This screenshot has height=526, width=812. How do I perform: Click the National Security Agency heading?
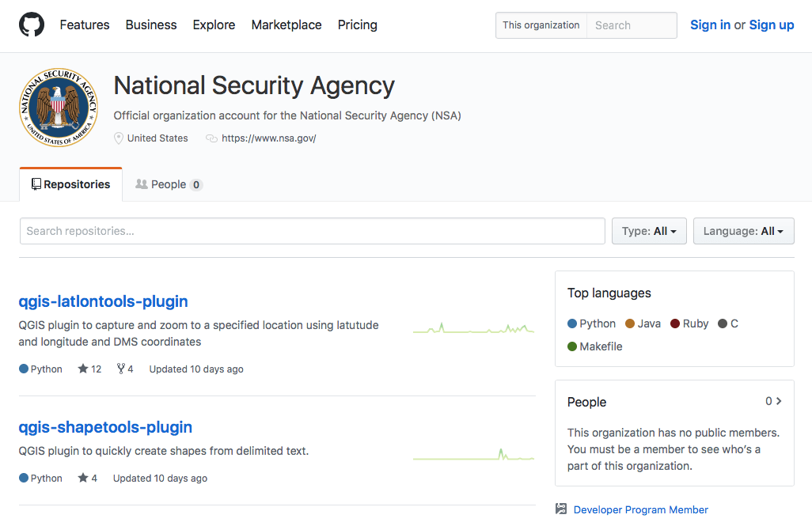[x=254, y=85]
